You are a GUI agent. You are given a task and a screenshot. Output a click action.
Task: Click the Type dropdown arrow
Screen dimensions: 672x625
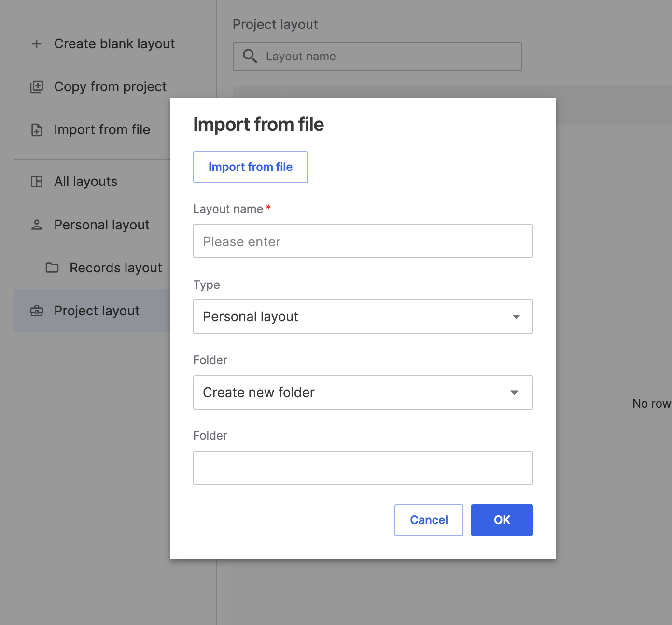516,317
